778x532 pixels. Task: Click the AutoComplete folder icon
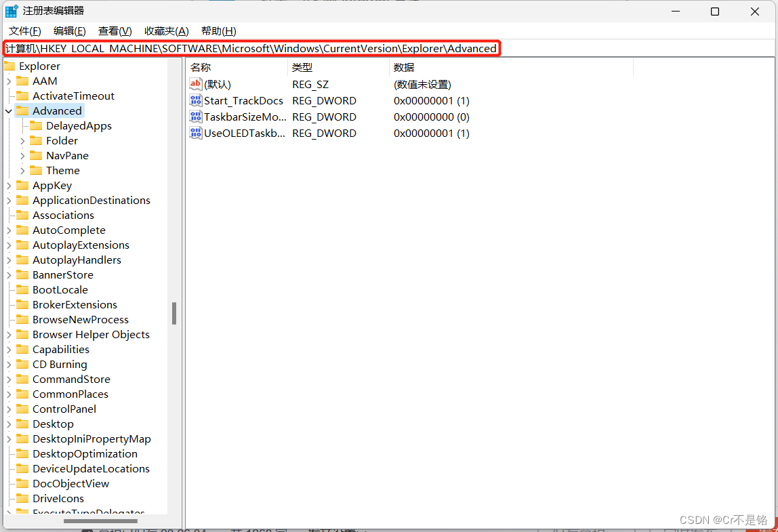[22, 230]
